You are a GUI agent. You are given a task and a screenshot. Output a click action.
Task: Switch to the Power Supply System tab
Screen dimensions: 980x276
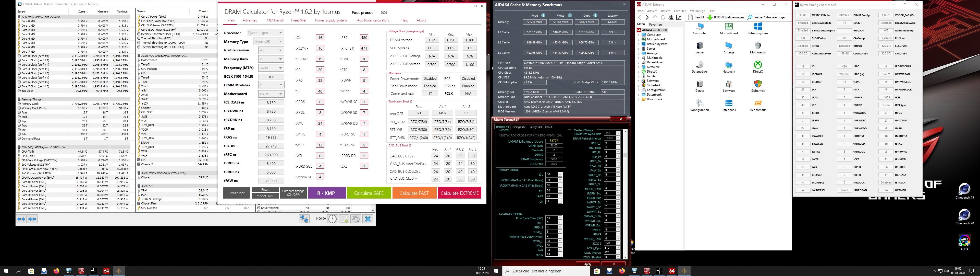coord(330,20)
